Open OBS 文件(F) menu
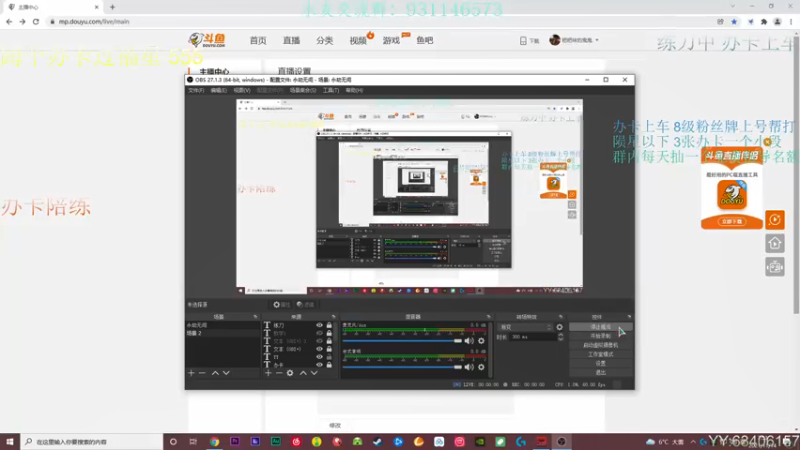Screen dimensions: 800x450 point(196,90)
